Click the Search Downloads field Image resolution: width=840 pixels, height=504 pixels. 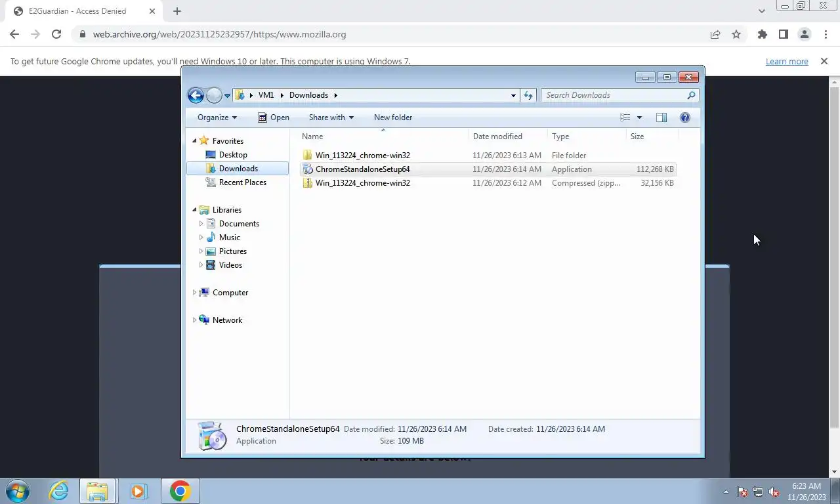click(x=619, y=95)
